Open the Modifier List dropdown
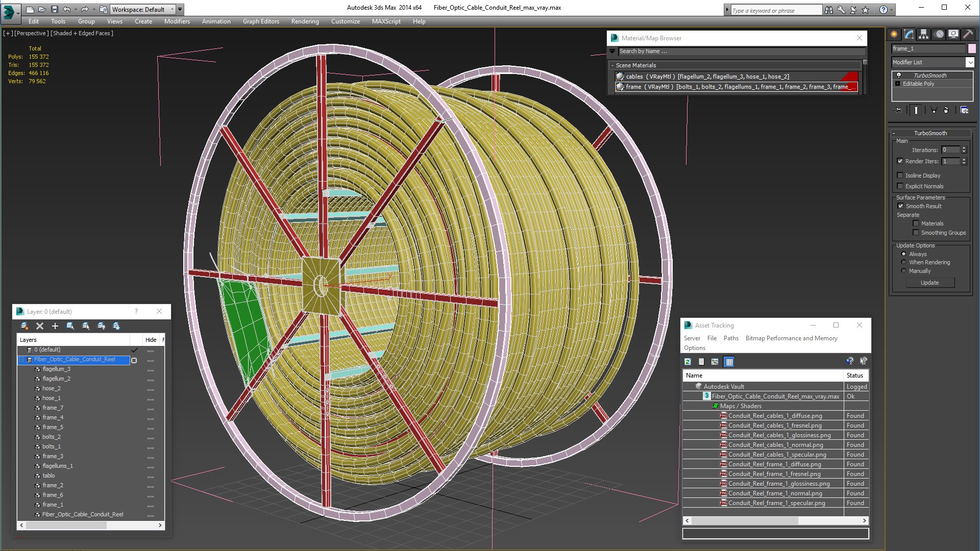980x551 pixels. tap(970, 62)
